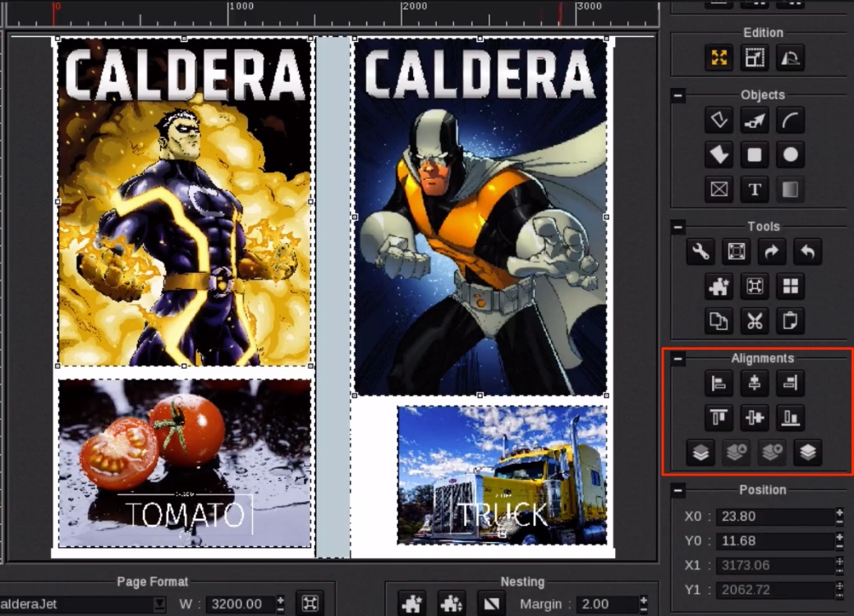The image size is (854, 616).
Task: Select the circle shape object tool
Action: [x=790, y=154]
